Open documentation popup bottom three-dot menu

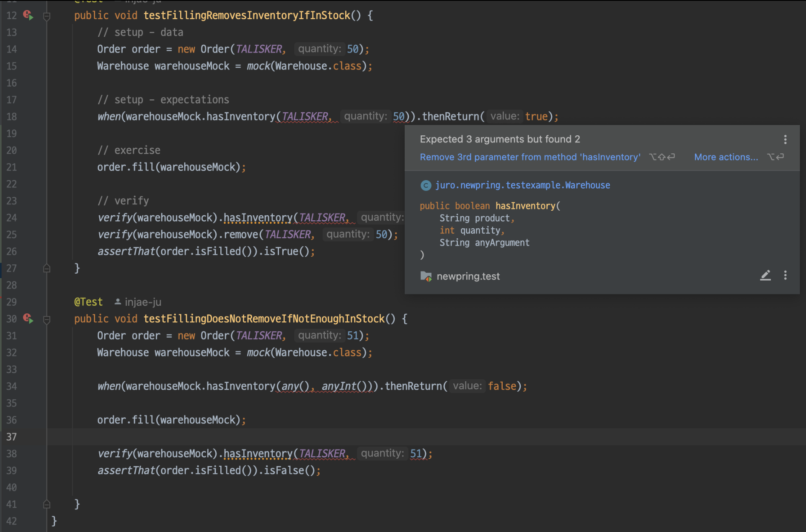[x=785, y=275]
